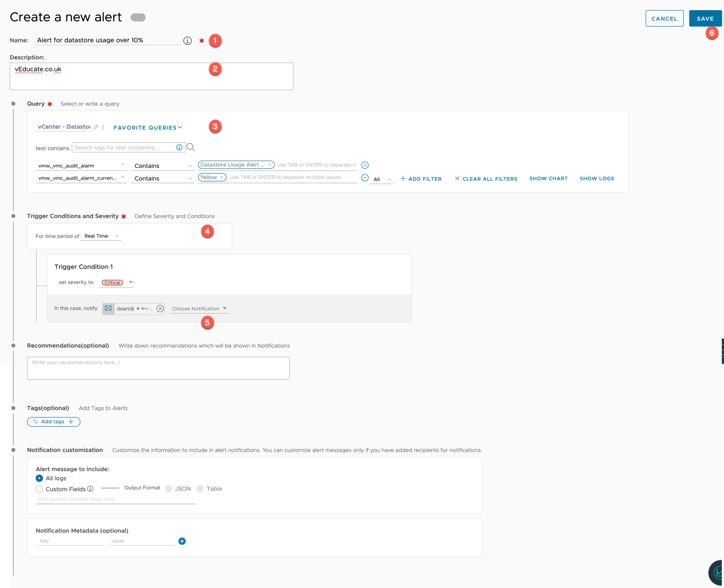The width and height of the screenshot is (724, 588).
Task: Click the vCenter - Datastor query name
Action: pyautogui.click(x=64, y=127)
